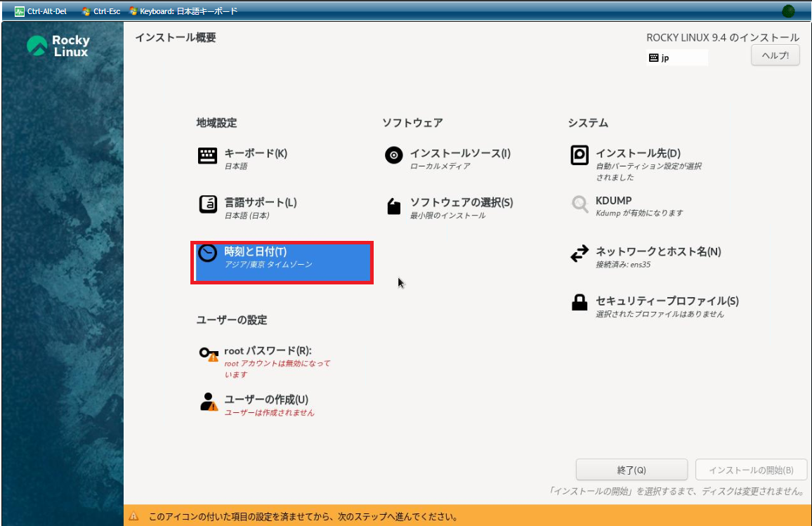
Task: Click the keyboard icon for キーボード settings
Action: point(207,156)
